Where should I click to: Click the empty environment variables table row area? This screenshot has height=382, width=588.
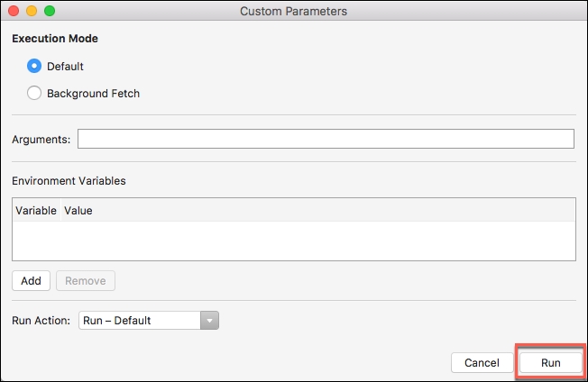pos(293,241)
